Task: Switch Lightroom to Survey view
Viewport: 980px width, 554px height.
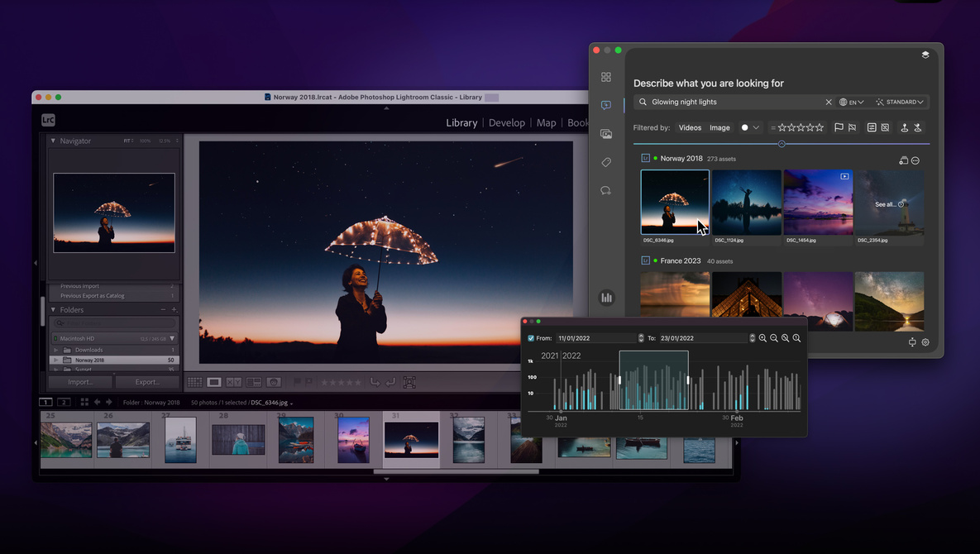Action: tap(254, 382)
